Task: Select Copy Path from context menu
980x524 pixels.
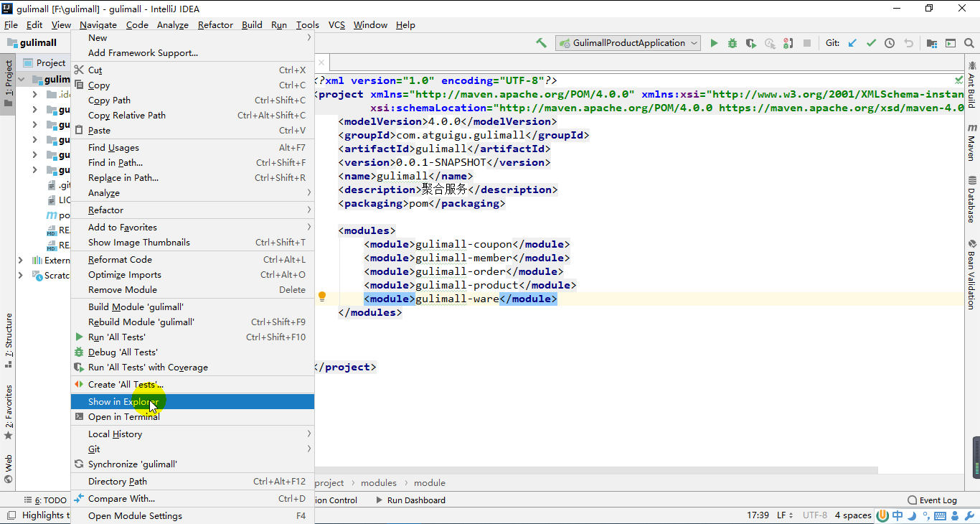Action: 192,100
